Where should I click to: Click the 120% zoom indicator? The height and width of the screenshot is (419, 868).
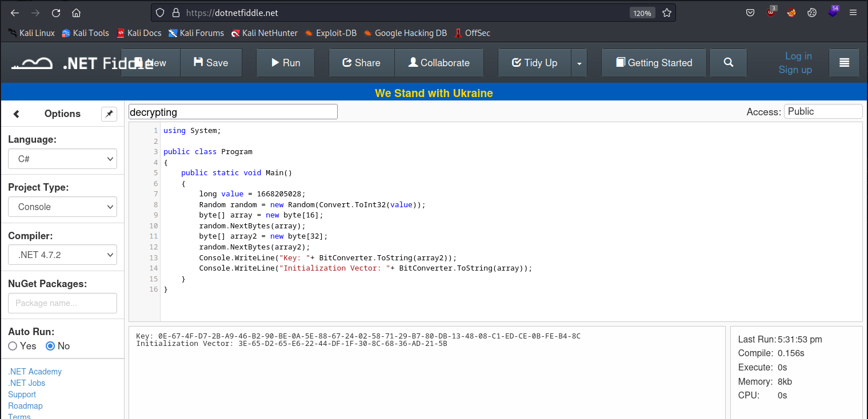pos(642,12)
